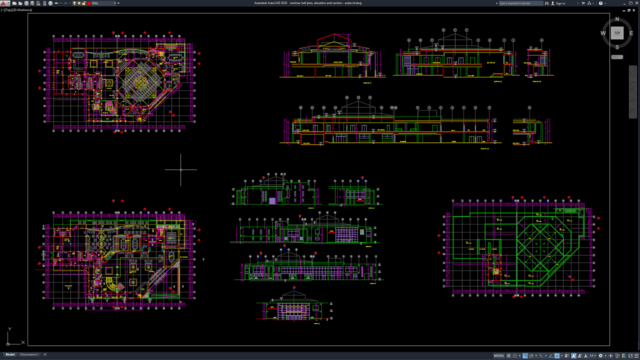Click the ViewCube West compass letter
This screenshot has width=640, height=360.
(x=603, y=33)
